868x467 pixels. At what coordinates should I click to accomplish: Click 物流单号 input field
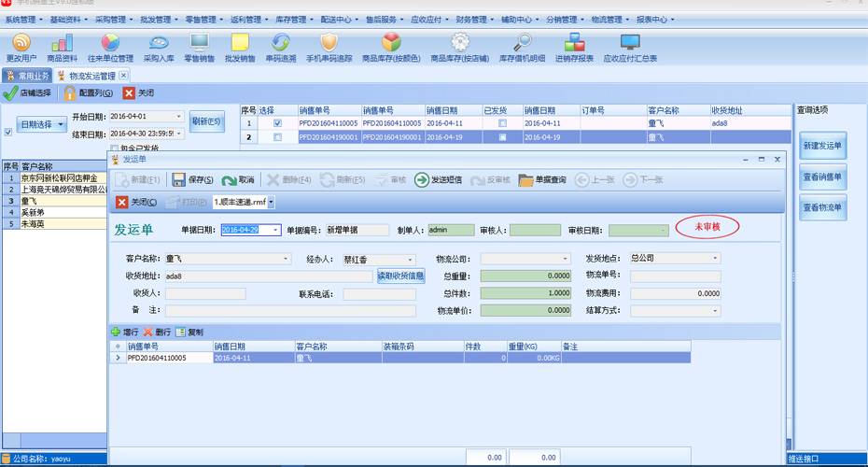tap(676, 276)
